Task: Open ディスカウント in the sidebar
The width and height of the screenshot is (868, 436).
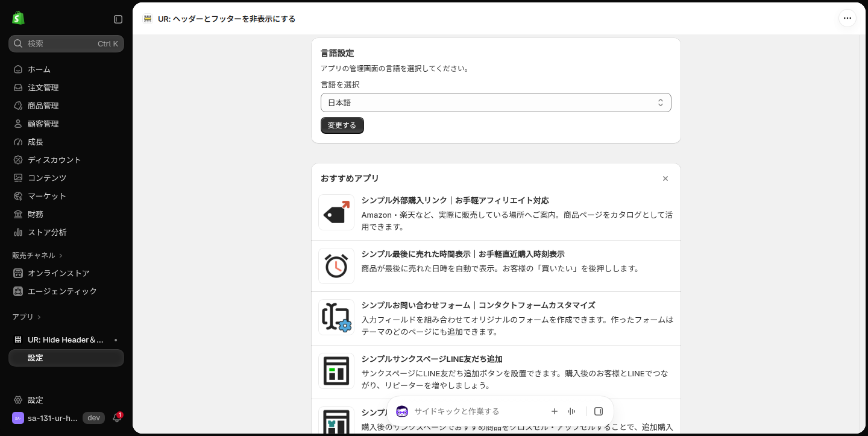Action: click(66, 160)
